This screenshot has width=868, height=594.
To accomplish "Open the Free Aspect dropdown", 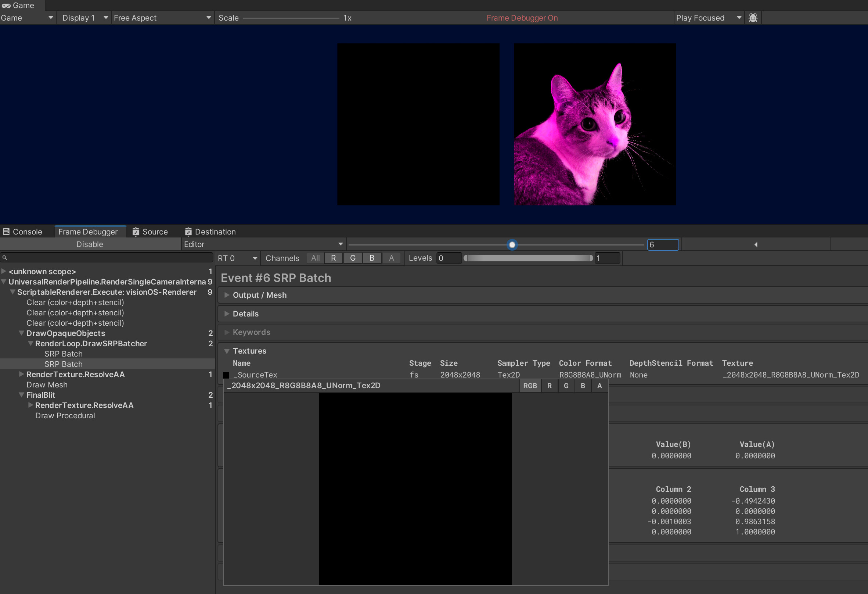I will click(x=162, y=18).
